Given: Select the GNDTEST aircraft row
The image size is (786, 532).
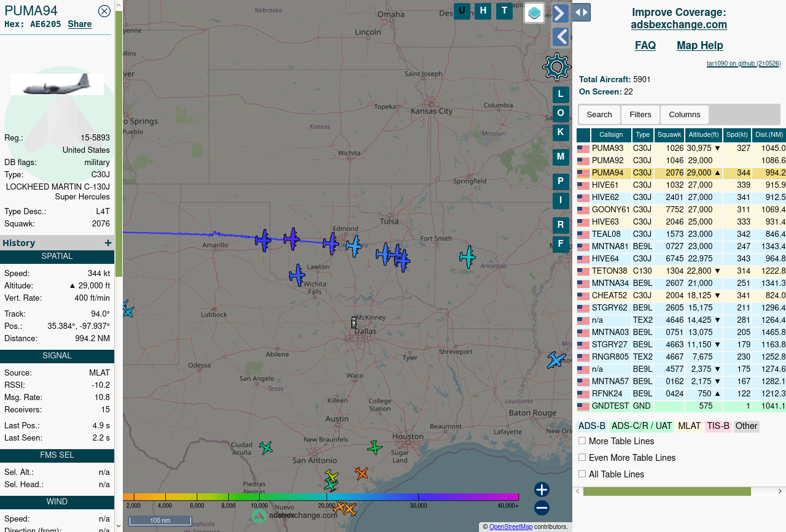Looking at the screenshot, I should point(681,406).
